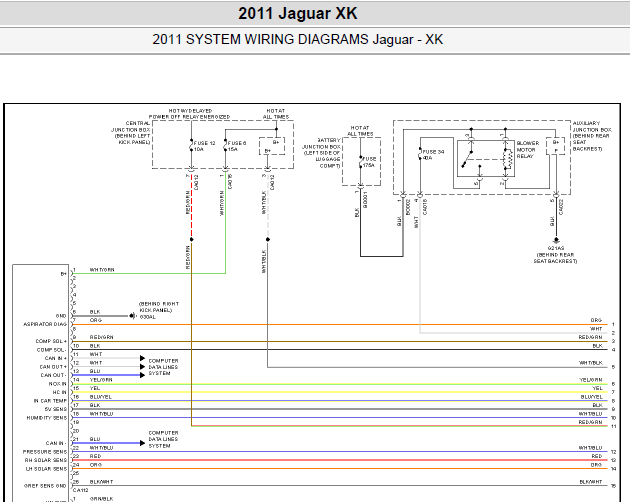Click the "FUSE 12 10A" label
The image size is (630, 502).
(205, 146)
